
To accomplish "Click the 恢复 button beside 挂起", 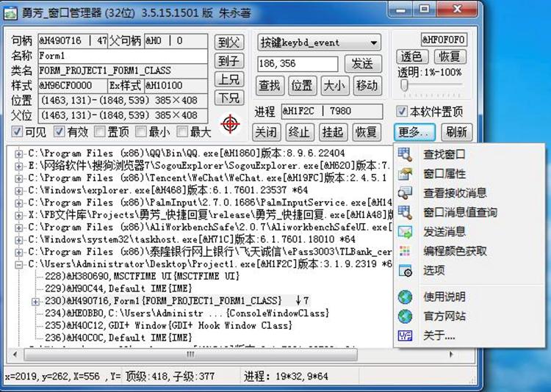I will click(367, 132).
